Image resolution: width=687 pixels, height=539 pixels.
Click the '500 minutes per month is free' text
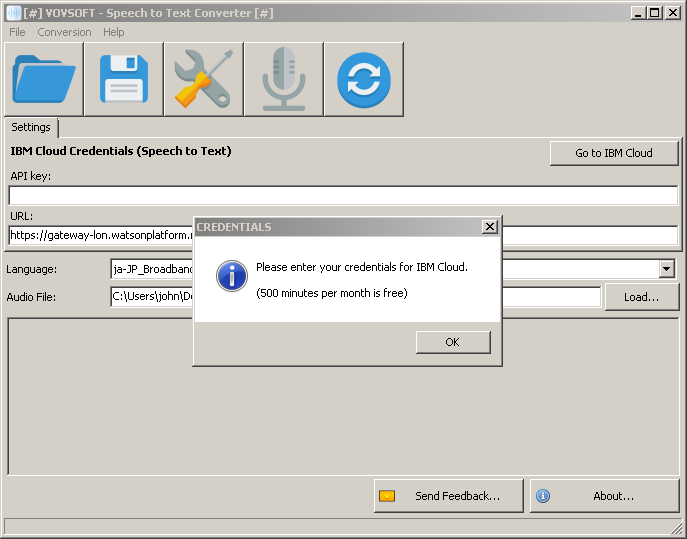[332, 293]
